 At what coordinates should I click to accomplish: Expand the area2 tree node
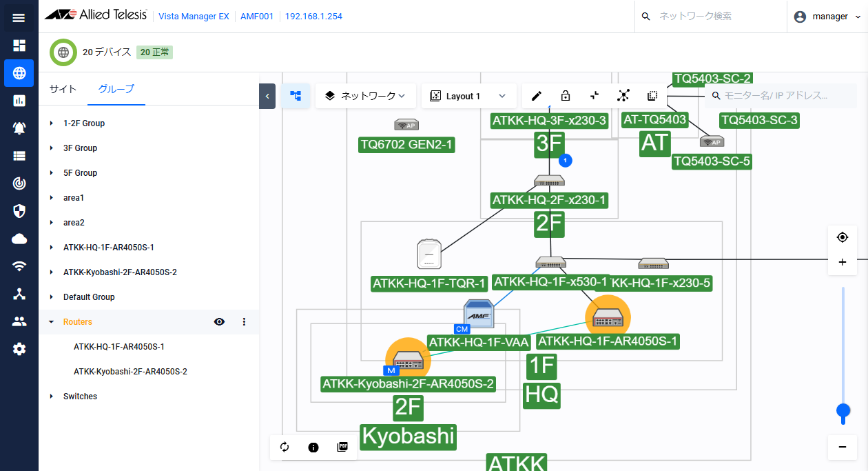(x=52, y=223)
